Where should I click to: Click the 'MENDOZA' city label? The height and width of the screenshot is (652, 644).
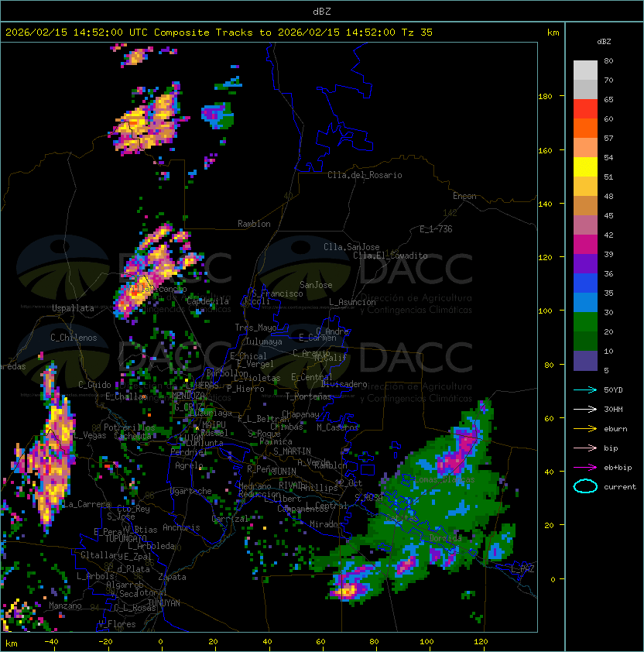pyautogui.click(x=188, y=396)
